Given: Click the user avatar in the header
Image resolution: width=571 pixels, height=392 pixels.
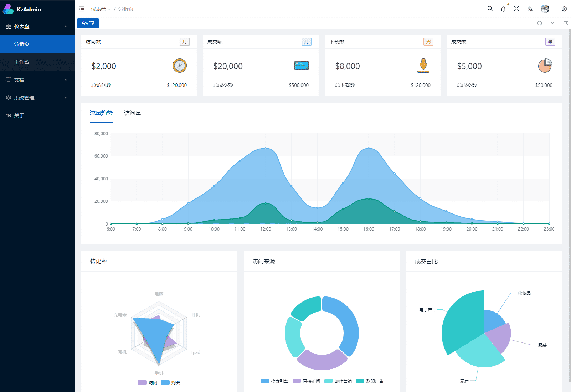Looking at the screenshot, I should point(545,9).
